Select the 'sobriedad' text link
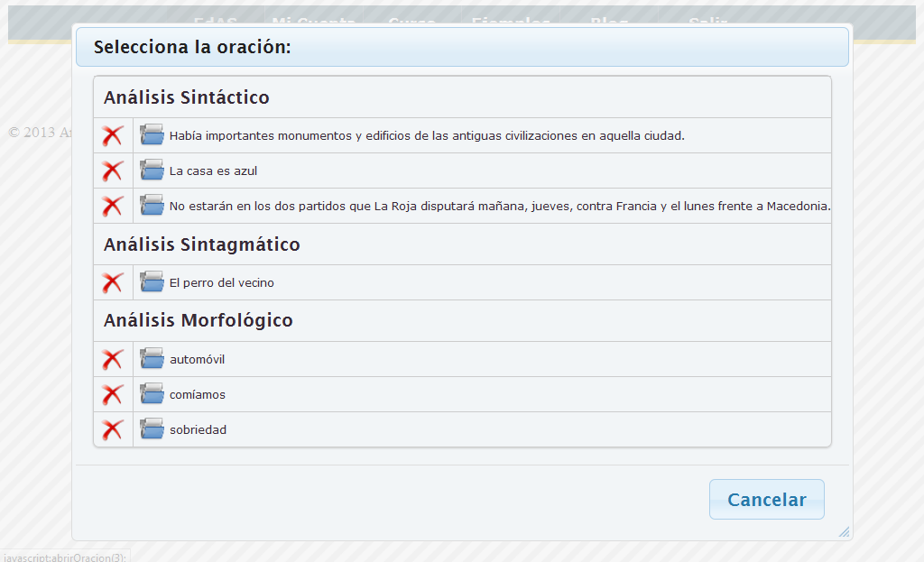Screen dimensions: 924x562 tap(198, 430)
